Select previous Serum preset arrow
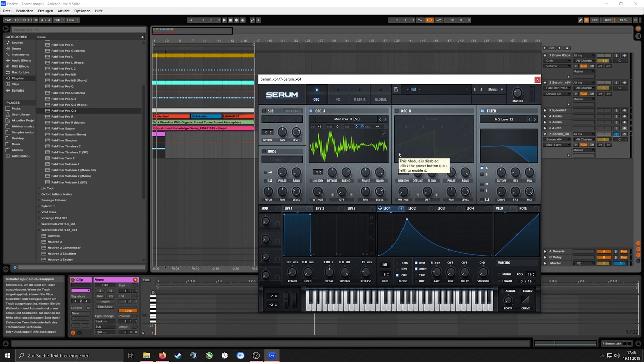644x362 pixels. [474, 89]
